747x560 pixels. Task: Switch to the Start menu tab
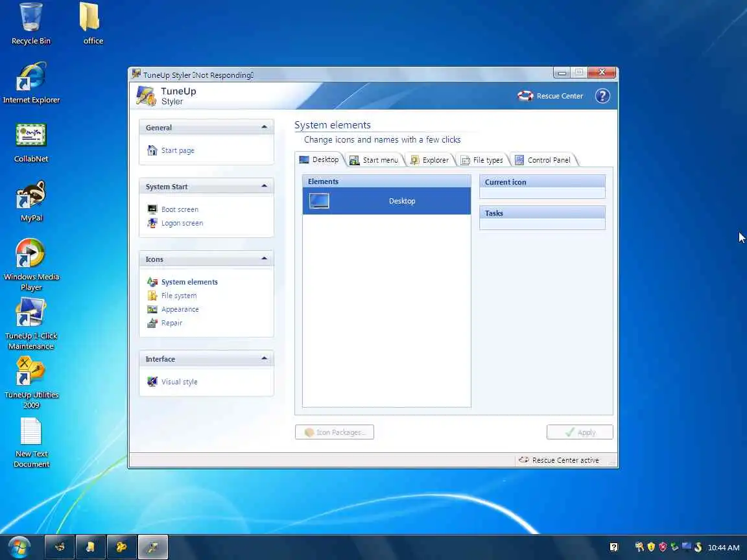tap(374, 160)
